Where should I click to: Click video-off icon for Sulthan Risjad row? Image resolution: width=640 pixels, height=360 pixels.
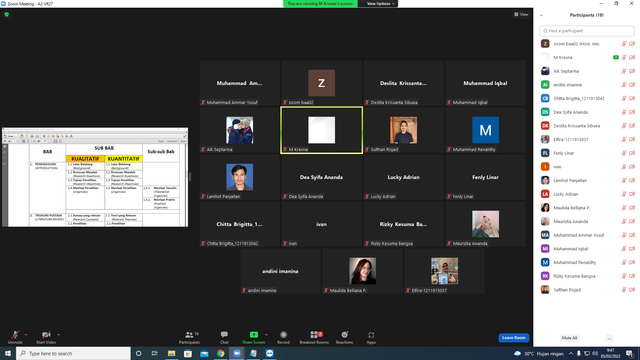click(x=632, y=290)
